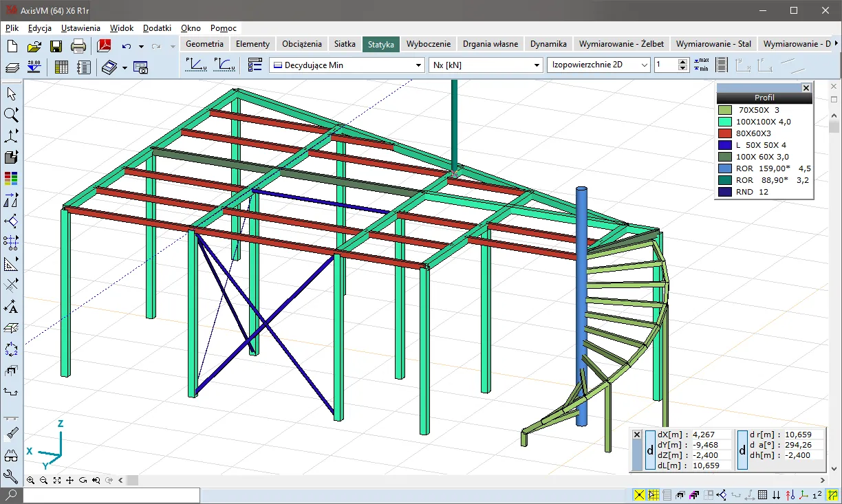The width and height of the screenshot is (842, 504).
Task: Toggle the first highlighted yellow status bar icon
Action: click(x=640, y=495)
